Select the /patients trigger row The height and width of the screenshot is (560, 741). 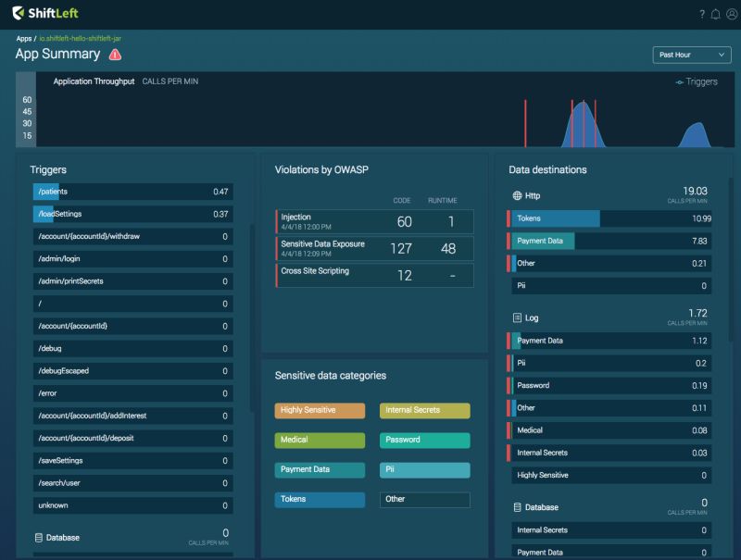(133, 192)
